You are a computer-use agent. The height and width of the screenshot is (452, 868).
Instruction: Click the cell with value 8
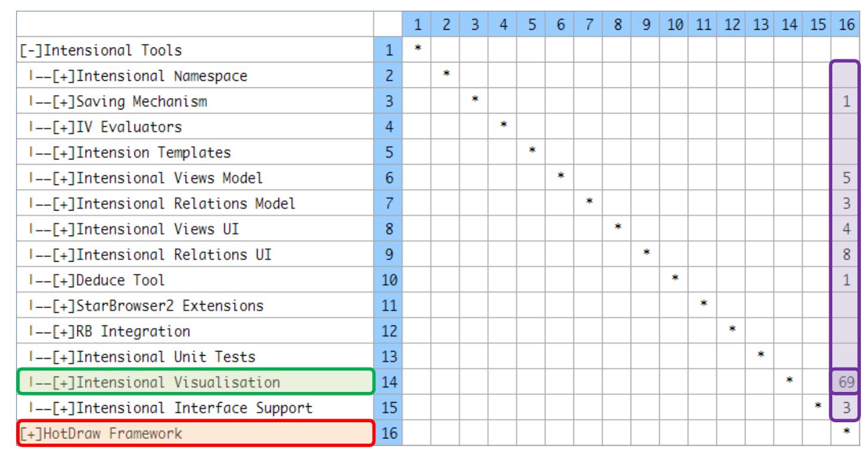pyautogui.click(x=847, y=255)
